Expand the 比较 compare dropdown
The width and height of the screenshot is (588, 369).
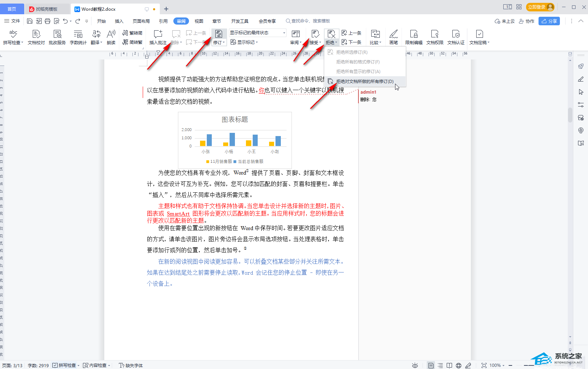375,42
